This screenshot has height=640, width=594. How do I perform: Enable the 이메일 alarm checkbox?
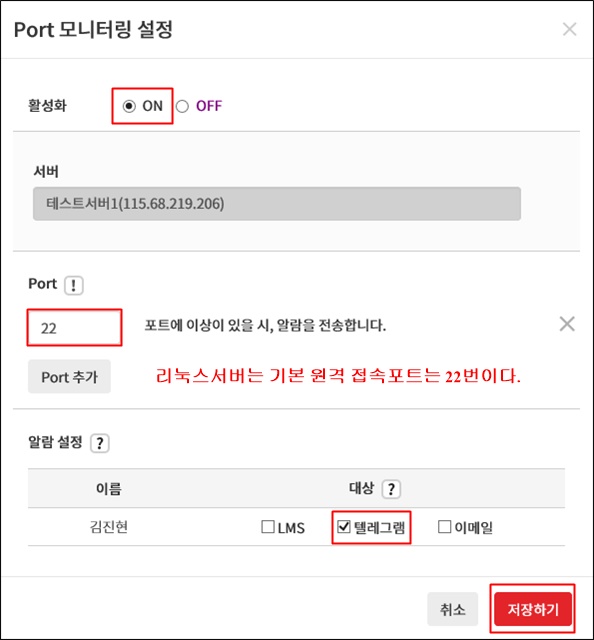tap(444, 527)
